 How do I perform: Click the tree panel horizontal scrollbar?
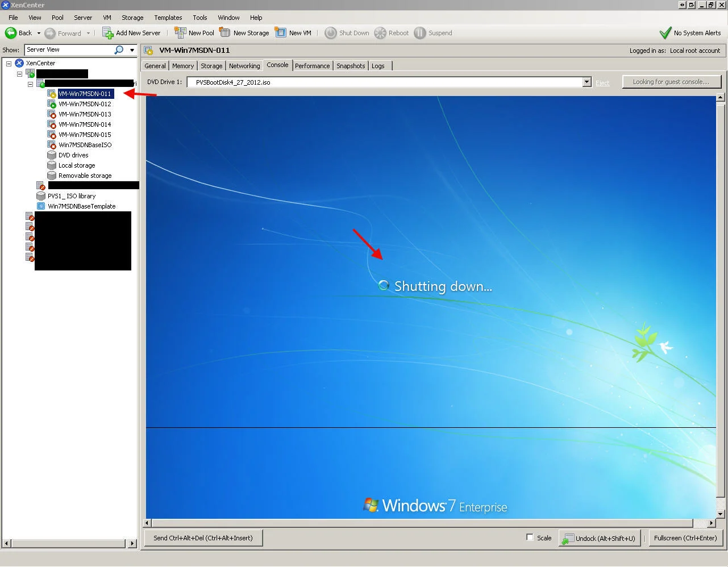click(x=69, y=544)
